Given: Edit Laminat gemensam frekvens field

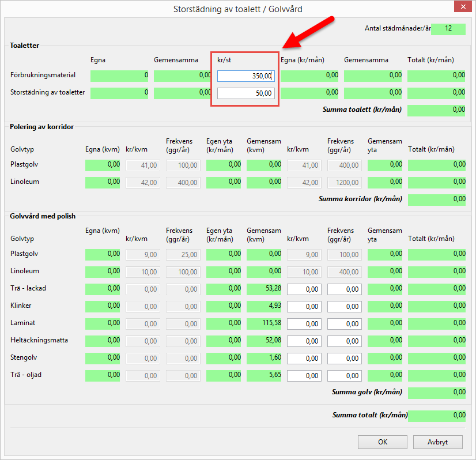Looking at the screenshot, I should click(344, 324).
